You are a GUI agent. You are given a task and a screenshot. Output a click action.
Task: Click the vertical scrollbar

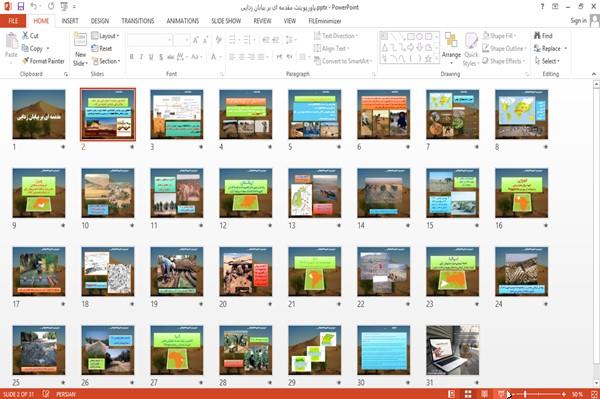pyautogui.click(x=596, y=234)
